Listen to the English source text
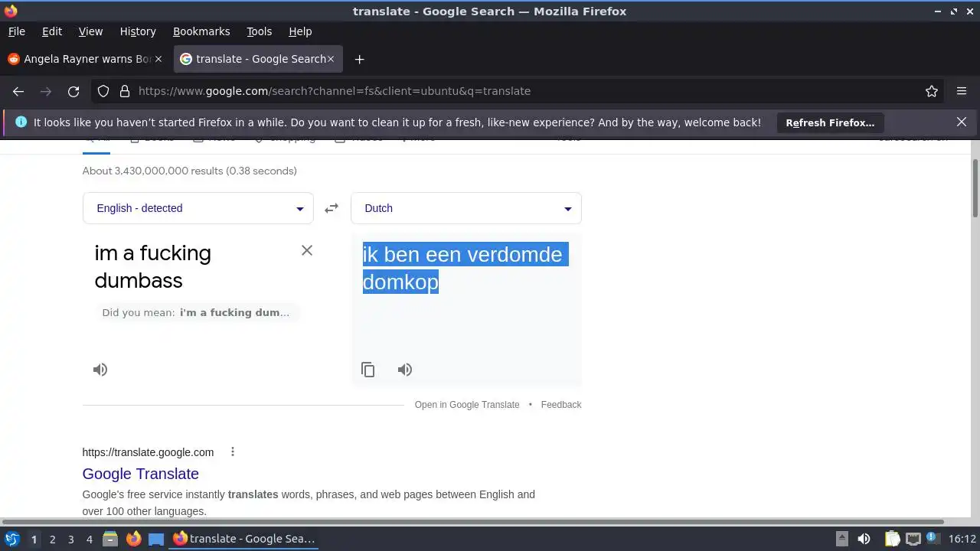The height and width of the screenshot is (551, 980). point(100,370)
